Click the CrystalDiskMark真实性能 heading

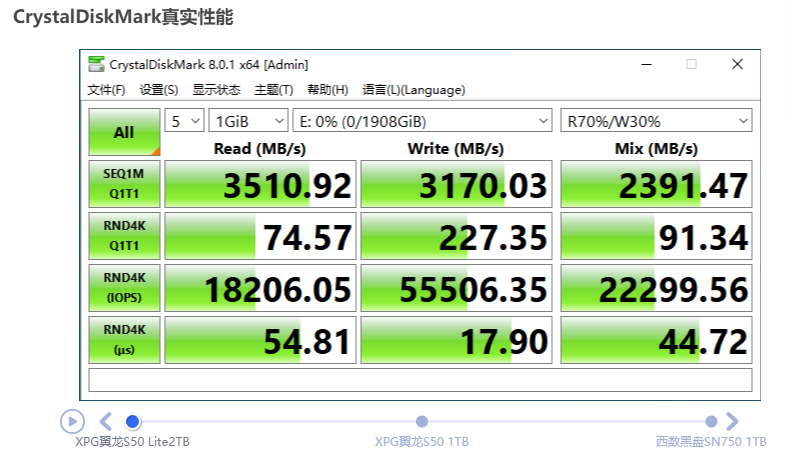click(123, 17)
